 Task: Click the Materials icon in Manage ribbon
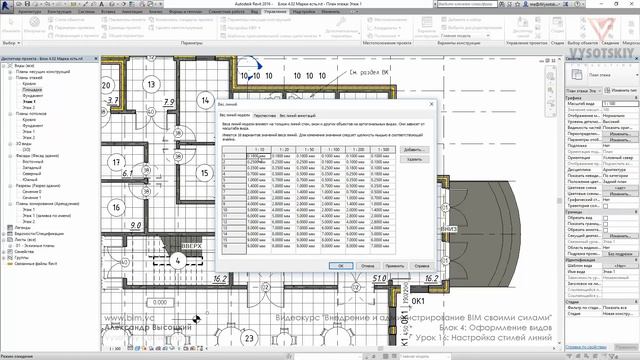35,23
